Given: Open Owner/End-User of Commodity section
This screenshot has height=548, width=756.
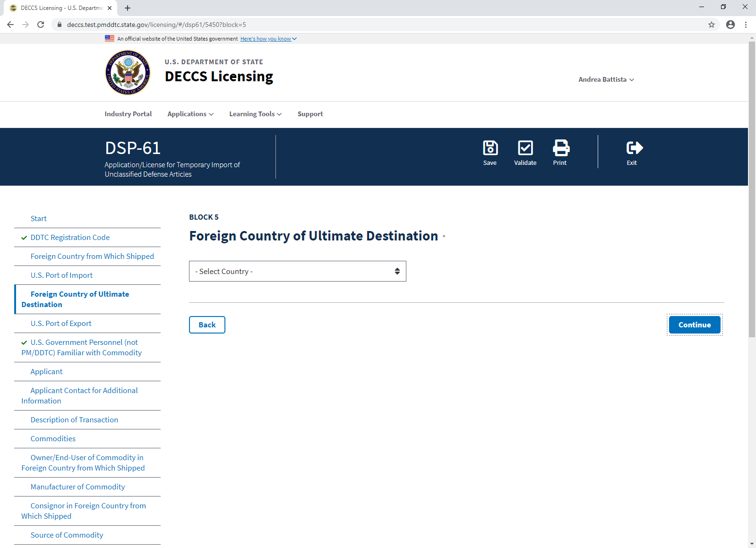Looking at the screenshot, I should 87,462.
